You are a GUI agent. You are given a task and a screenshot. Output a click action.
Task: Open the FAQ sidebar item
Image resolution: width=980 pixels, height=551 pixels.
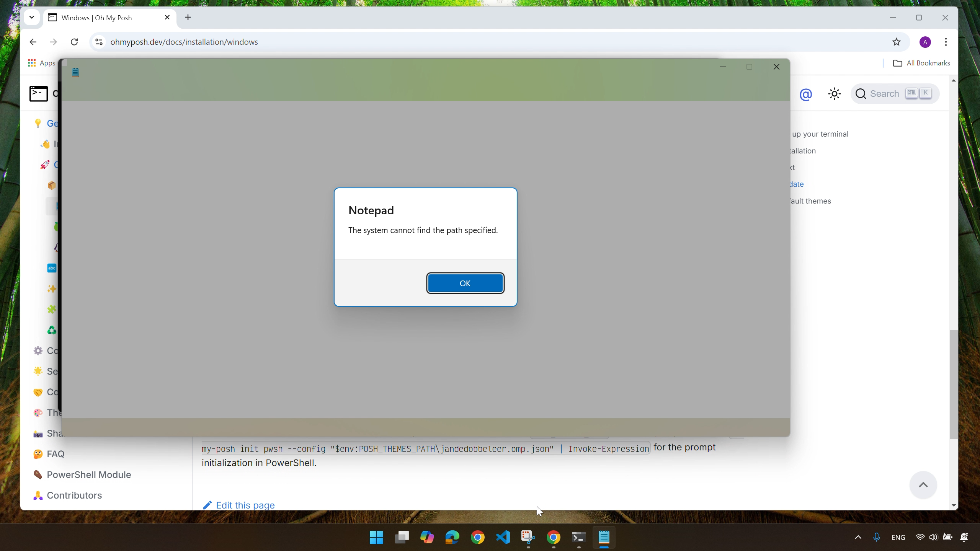coord(56,454)
